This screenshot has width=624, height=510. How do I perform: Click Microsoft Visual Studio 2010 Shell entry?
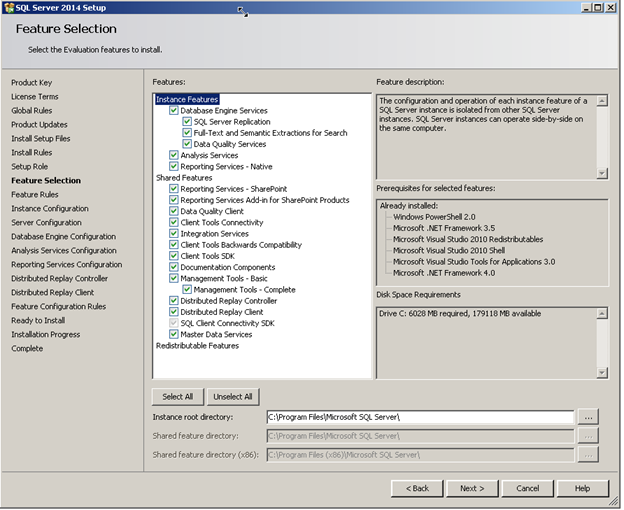(449, 250)
